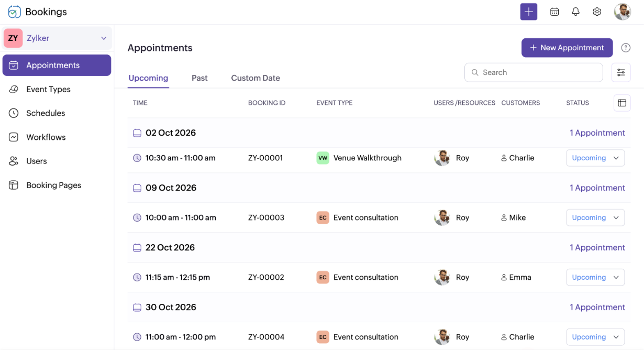Click the STATUS column header

578,103
